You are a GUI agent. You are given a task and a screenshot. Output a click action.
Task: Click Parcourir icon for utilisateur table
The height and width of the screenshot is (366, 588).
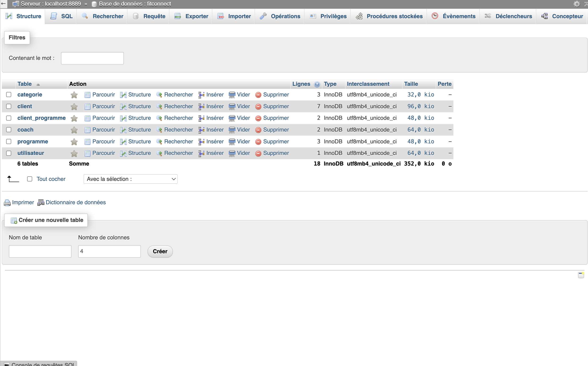click(x=87, y=153)
